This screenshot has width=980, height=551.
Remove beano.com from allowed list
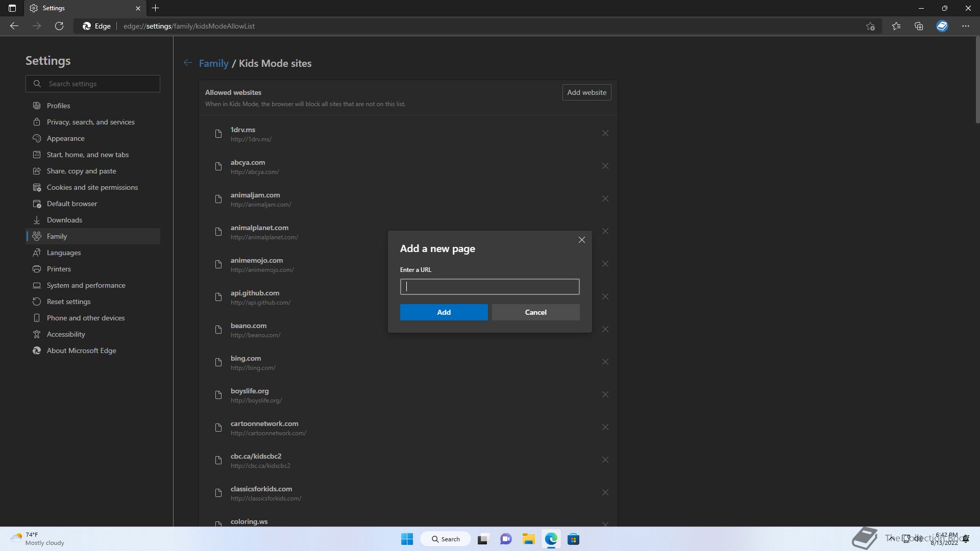(x=605, y=329)
